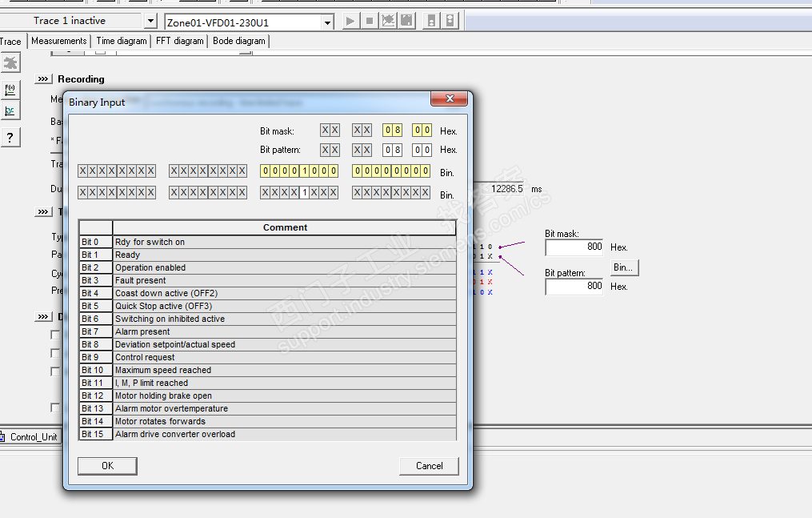Open help via the question mark icon
The height and width of the screenshot is (518, 812).
[x=10, y=137]
